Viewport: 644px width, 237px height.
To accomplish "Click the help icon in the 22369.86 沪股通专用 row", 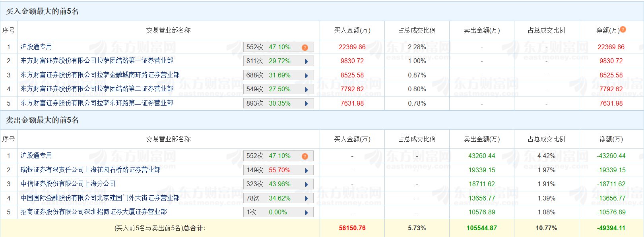I will [305, 47].
